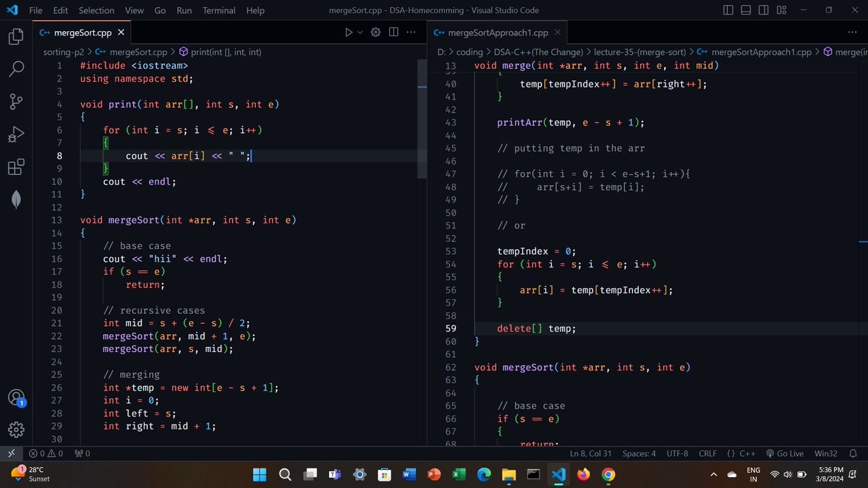Select the mergeSortApproach1.cpp tab
The width and height of the screenshot is (868, 488).
[x=497, y=33]
